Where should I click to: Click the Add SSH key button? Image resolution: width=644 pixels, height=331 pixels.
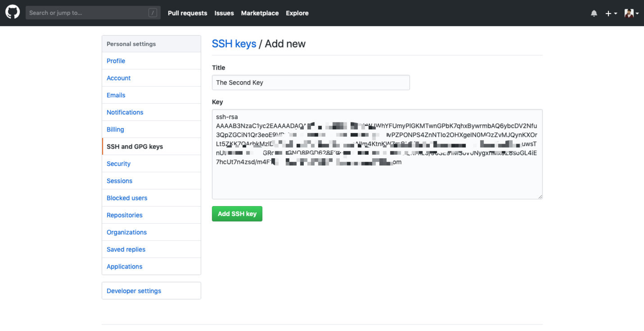coord(237,214)
